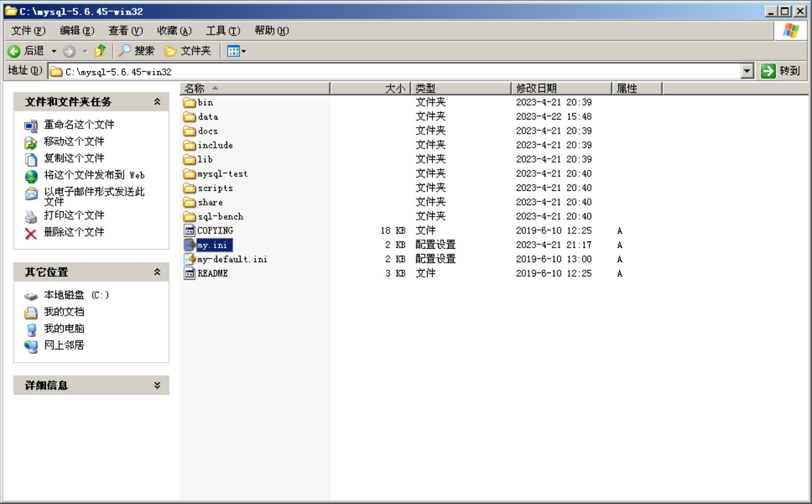Click the Copy this file (复制这个文件) icon
Viewport: 812px width, 504px height.
pyautogui.click(x=31, y=159)
